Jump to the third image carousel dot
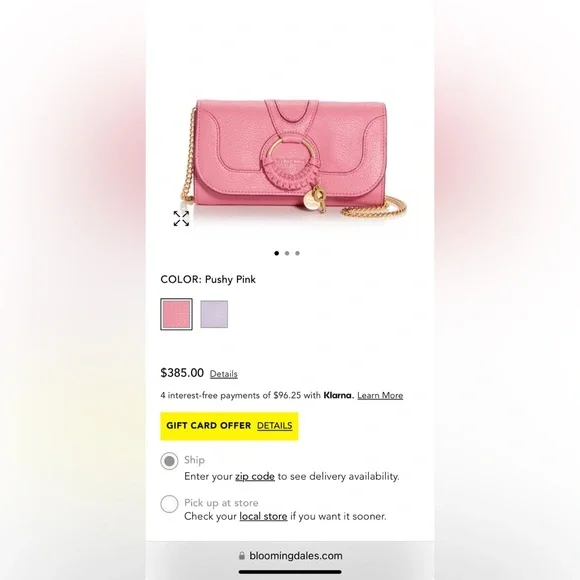Image resolution: width=580 pixels, height=580 pixels. tap(297, 253)
